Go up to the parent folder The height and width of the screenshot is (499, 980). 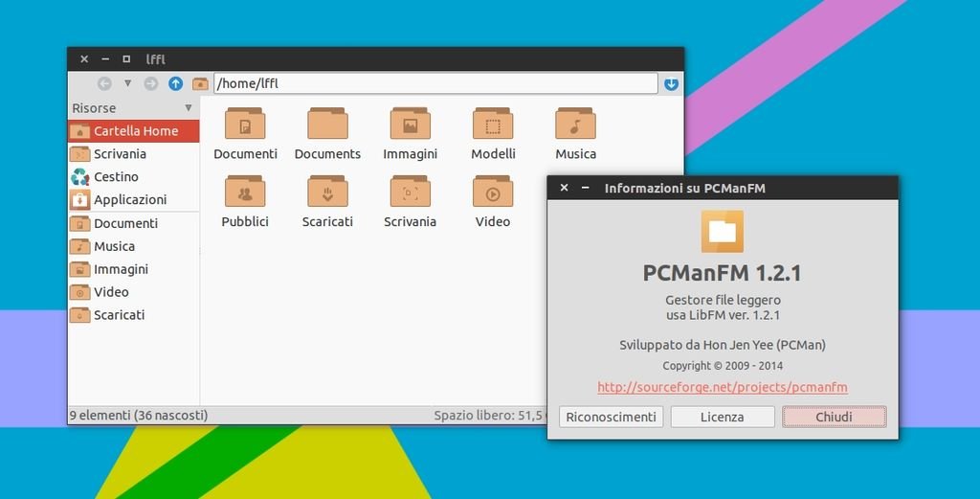176,83
